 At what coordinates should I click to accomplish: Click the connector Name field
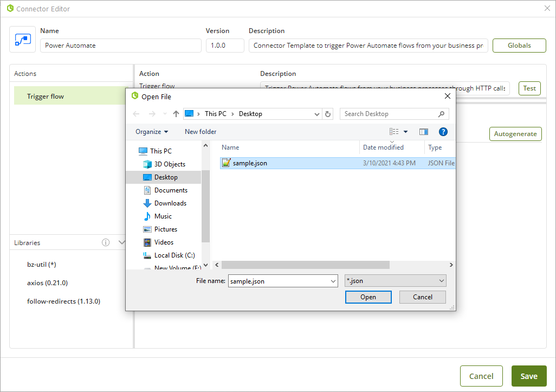[x=120, y=46]
